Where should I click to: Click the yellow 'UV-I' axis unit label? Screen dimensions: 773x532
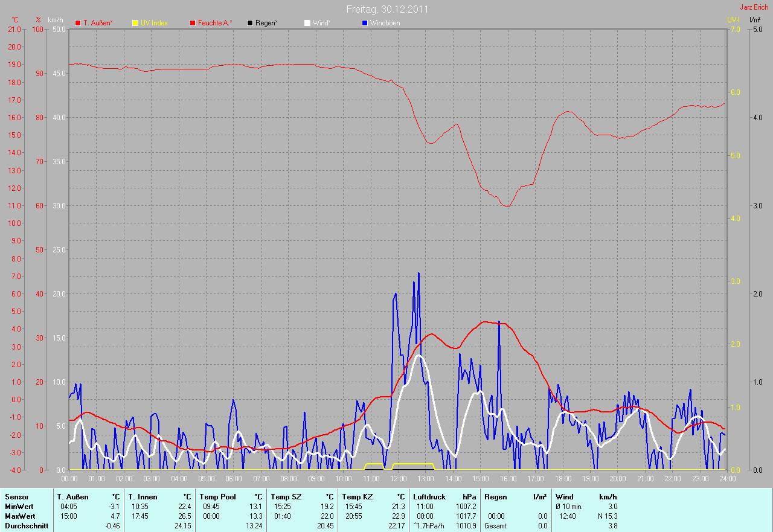(x=733, y=20)
